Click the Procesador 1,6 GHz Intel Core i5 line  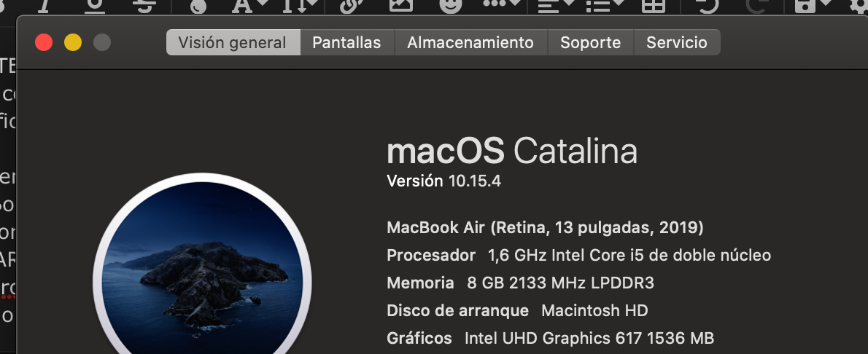pyautogui.click(x=578, y=255)
